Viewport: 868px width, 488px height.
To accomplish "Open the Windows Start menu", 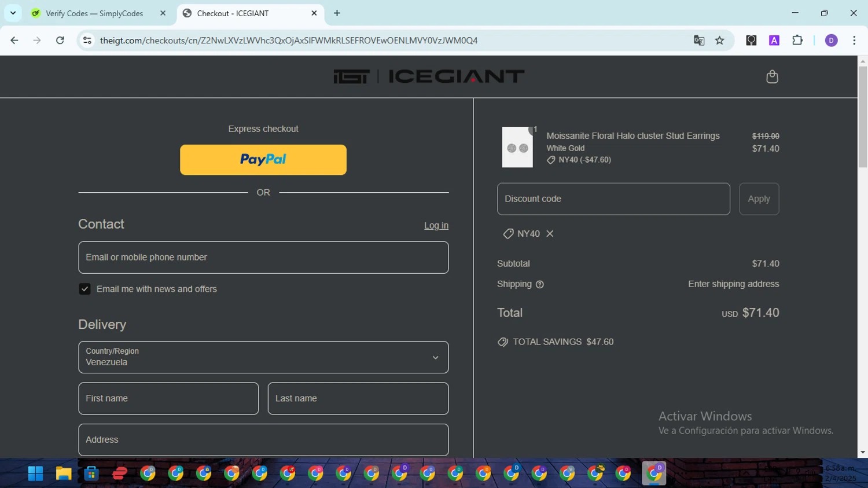I will tap(35, 474).
